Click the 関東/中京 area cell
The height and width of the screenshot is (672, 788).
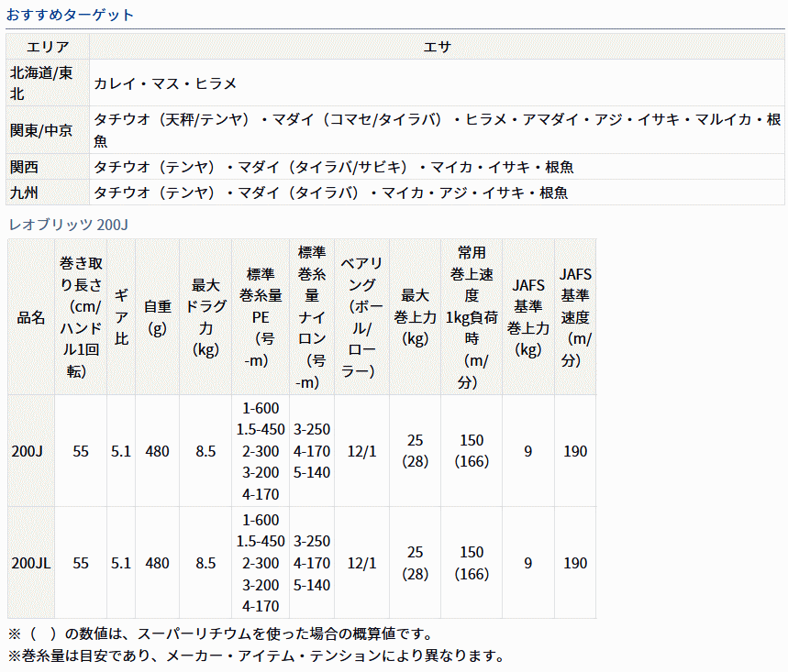(x=48, y=130)
